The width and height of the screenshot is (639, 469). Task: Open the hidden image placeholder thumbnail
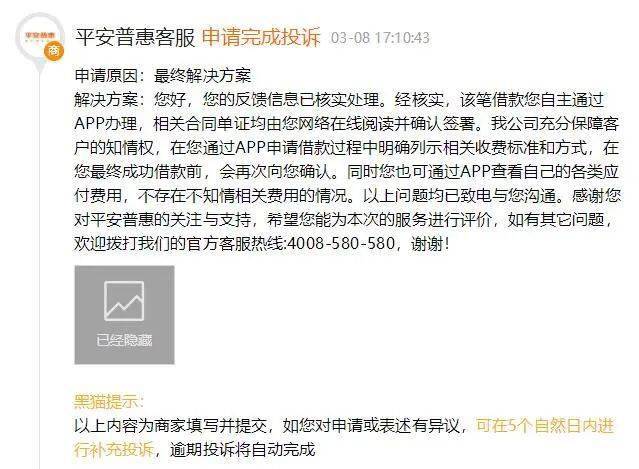pos(124,315)
